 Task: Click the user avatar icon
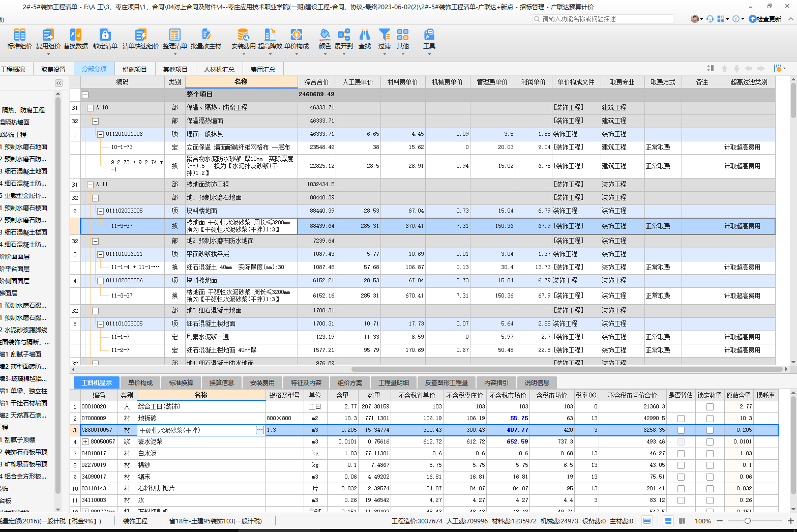click(694, 19)
